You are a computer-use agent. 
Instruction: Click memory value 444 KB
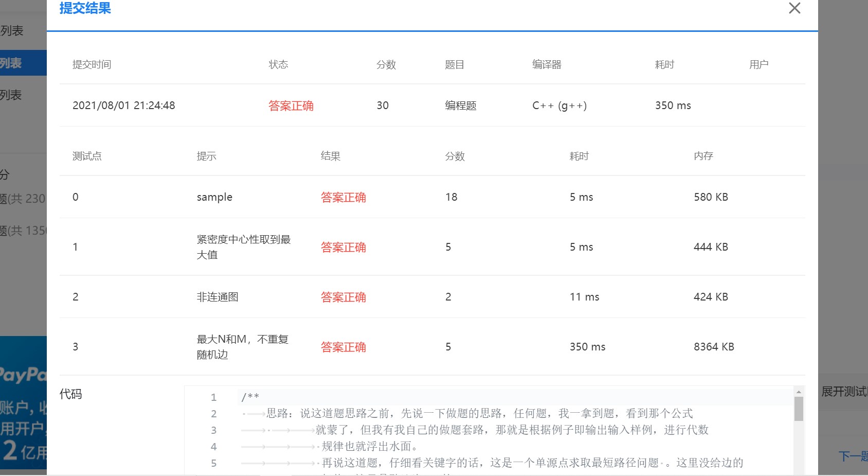pyautogui.click(x=711, y=247)
